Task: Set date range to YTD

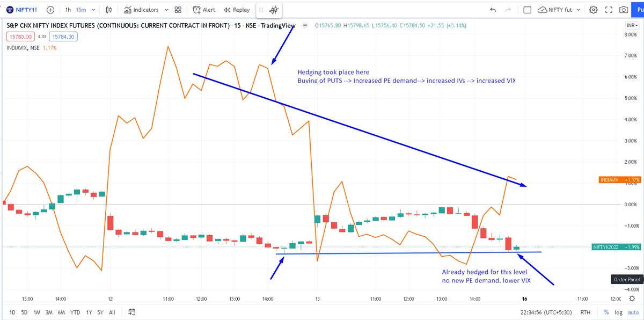Action: click(76, 312)
